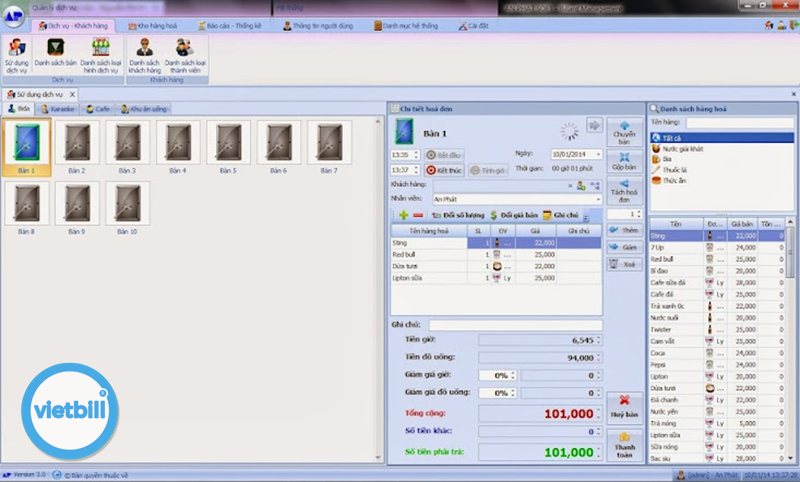Viewport: 800px width, 482px height.
Task: Expand the Ngày date dropdown
Action: (x=597, y=155)
